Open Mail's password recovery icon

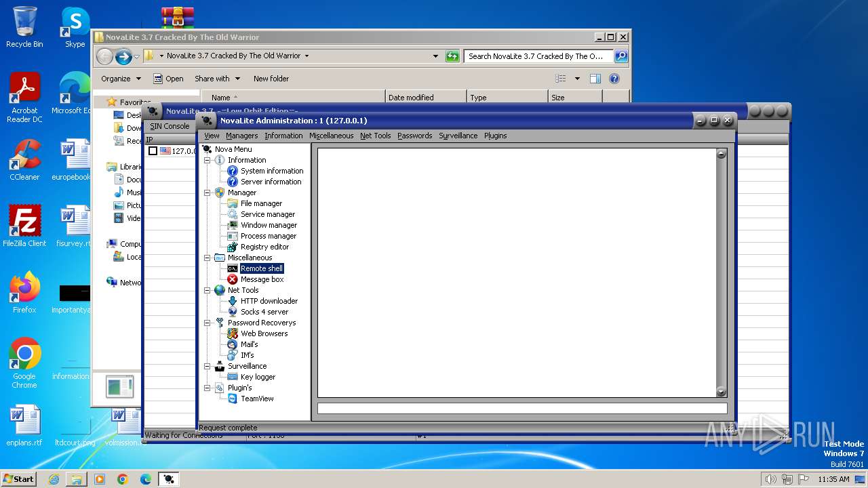click(233, 344)
